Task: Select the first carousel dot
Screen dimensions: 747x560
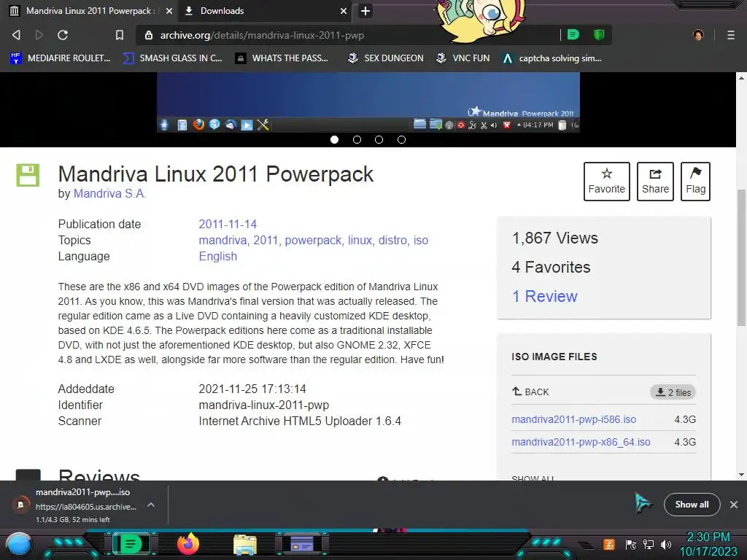Action: pyautogui.click(x=334, y=139)
